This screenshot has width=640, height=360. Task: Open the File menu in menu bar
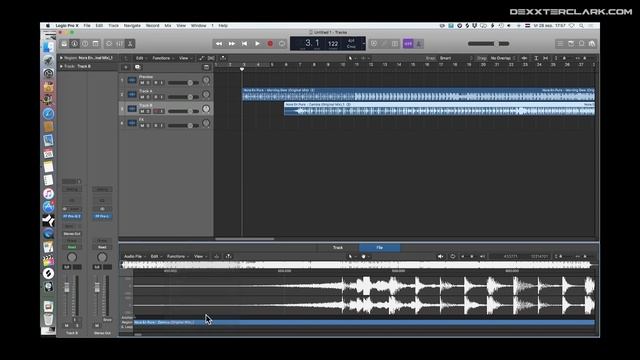click(x=87, y=25)
